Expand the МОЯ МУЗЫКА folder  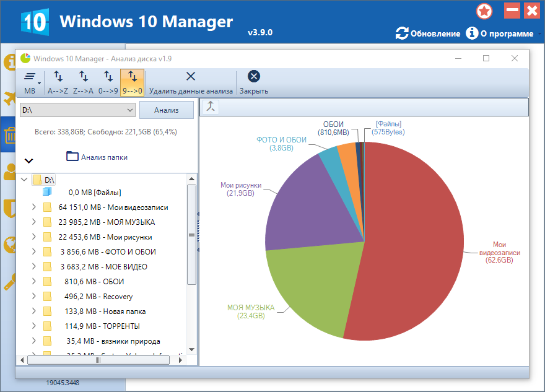coord(33,222)
